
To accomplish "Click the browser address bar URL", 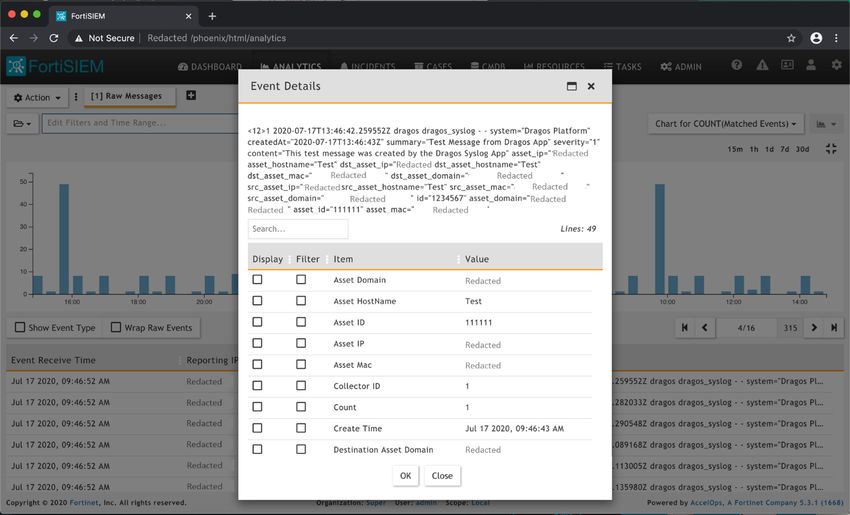I will pos(217,38).
